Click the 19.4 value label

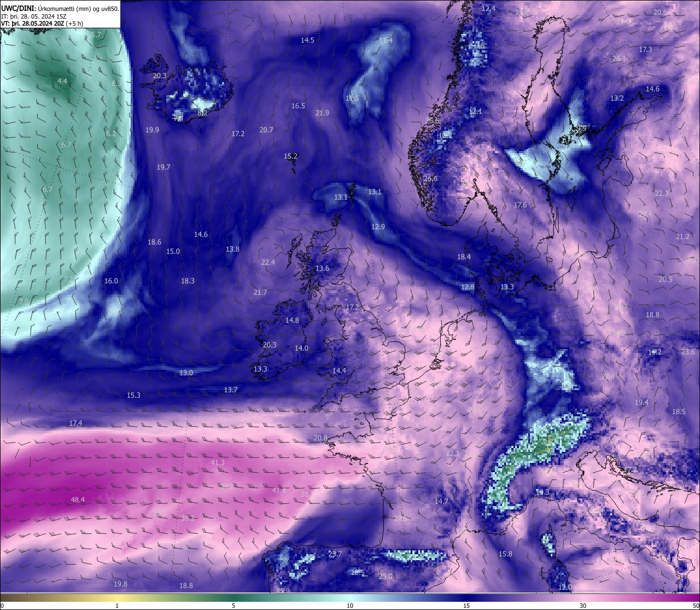[x=641, y=402]
